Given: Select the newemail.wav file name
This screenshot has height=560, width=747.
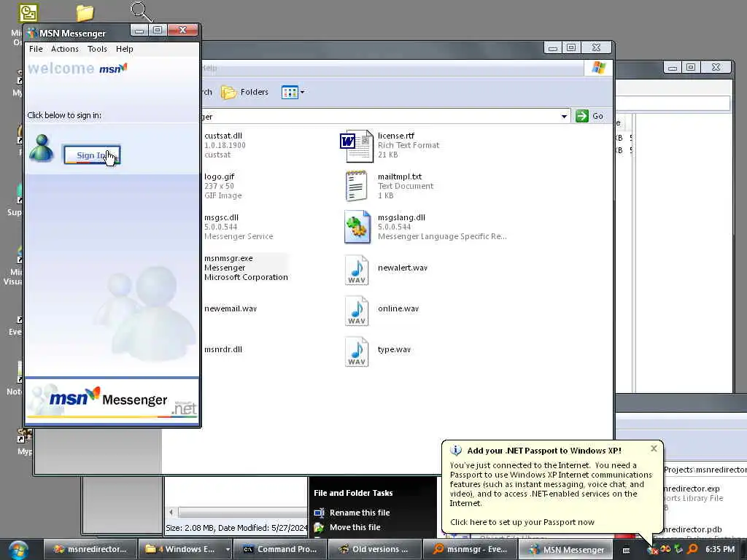Looking at the screenshot, I should pos(230,308).
